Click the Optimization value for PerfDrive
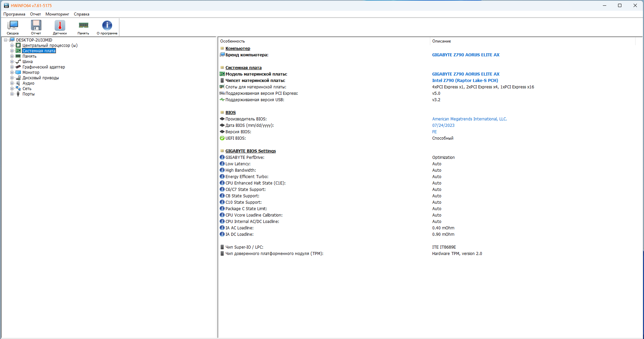This screenshot has height=339, width=644. point(443,158)
